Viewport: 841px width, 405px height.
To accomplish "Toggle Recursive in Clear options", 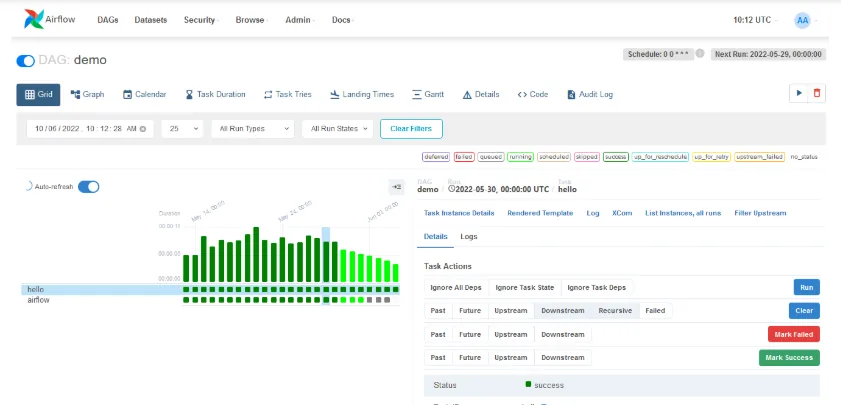I will [x=615, y=311].
